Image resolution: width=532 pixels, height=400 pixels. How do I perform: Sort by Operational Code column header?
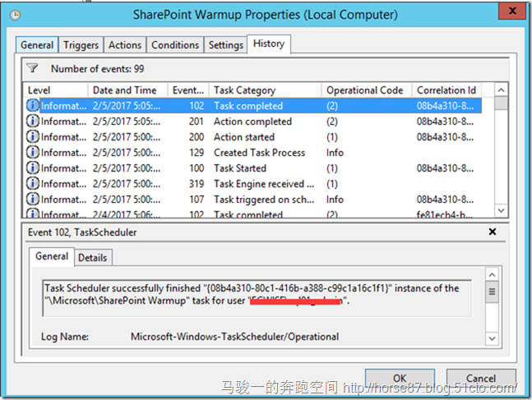(367, 90)
